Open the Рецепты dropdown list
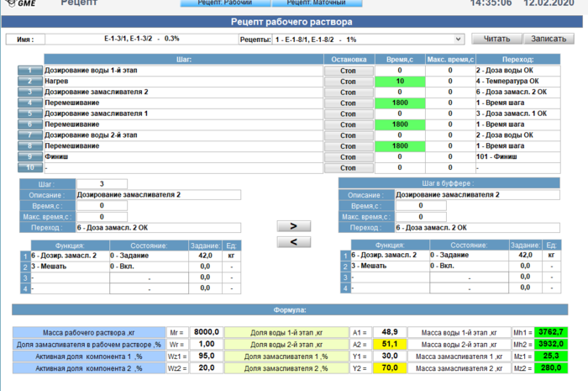Screen dimensions: 588x391 [x=458, y=39]
